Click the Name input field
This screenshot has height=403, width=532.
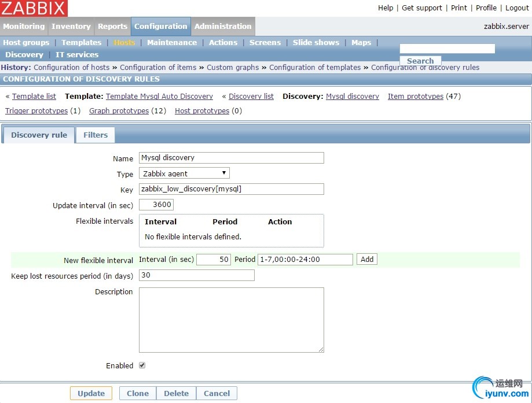tap(232, 158)
